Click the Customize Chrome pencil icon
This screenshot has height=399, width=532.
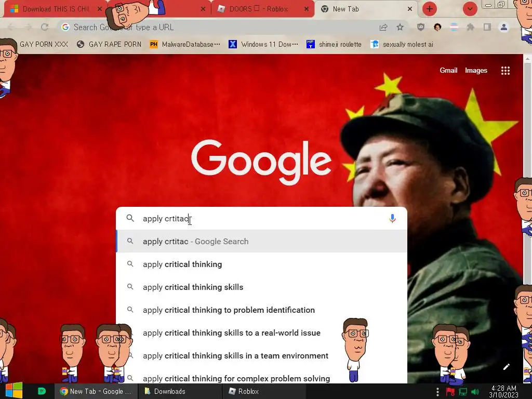click(x=506, y=367)
